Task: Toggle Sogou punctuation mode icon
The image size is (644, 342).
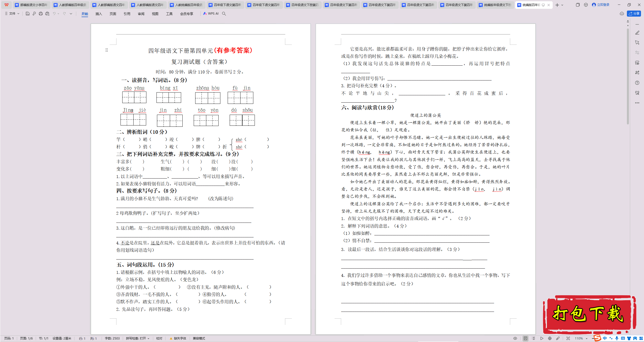Action: click(x=611, y=338)
